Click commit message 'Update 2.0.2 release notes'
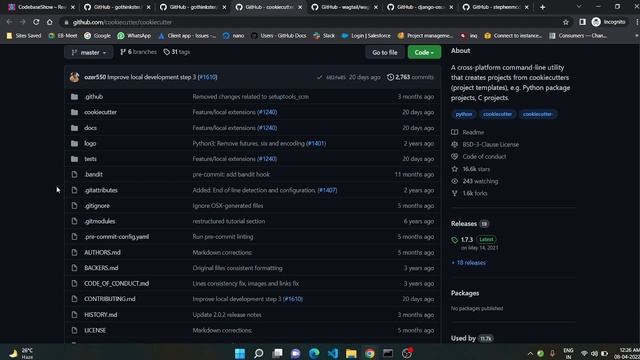640x360 pixels. (227, 315)
